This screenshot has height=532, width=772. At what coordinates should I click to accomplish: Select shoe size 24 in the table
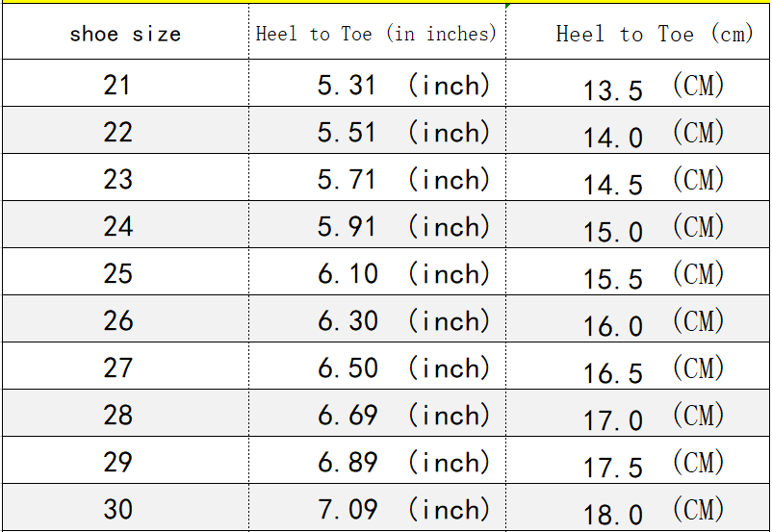117,227
